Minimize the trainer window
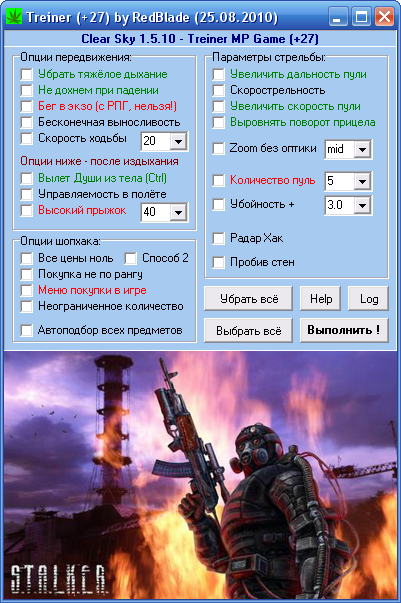401x603 pixels. (338, 17)
